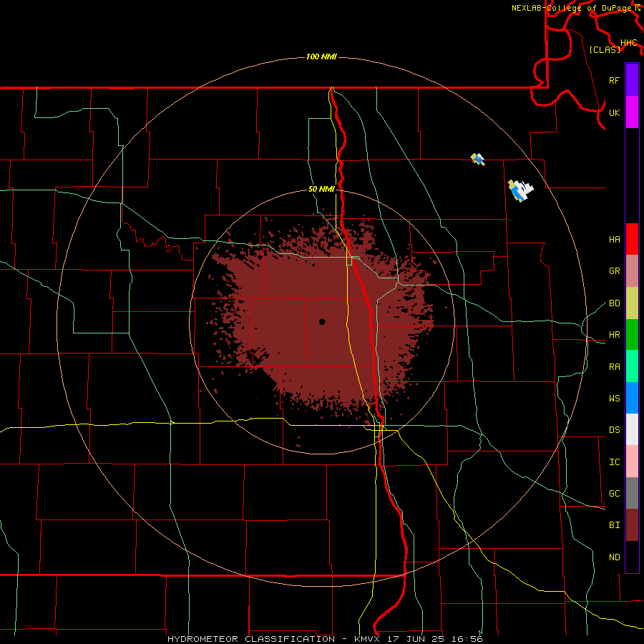Click the RF legend label
The width and height of the screenshot is (644, 644).
pos(615,80)
